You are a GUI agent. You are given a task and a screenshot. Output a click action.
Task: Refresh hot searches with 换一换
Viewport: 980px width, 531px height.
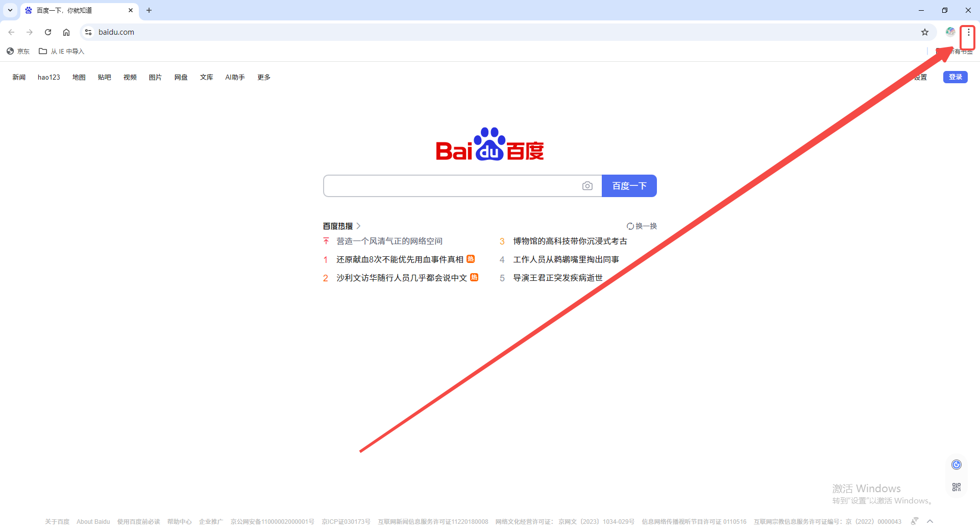click(642, 226)
